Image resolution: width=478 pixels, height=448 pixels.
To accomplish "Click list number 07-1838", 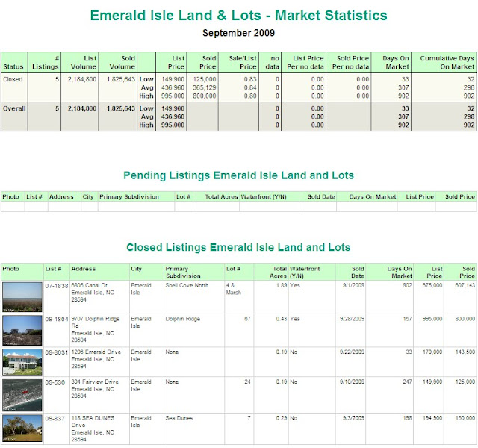I will 57,286.
